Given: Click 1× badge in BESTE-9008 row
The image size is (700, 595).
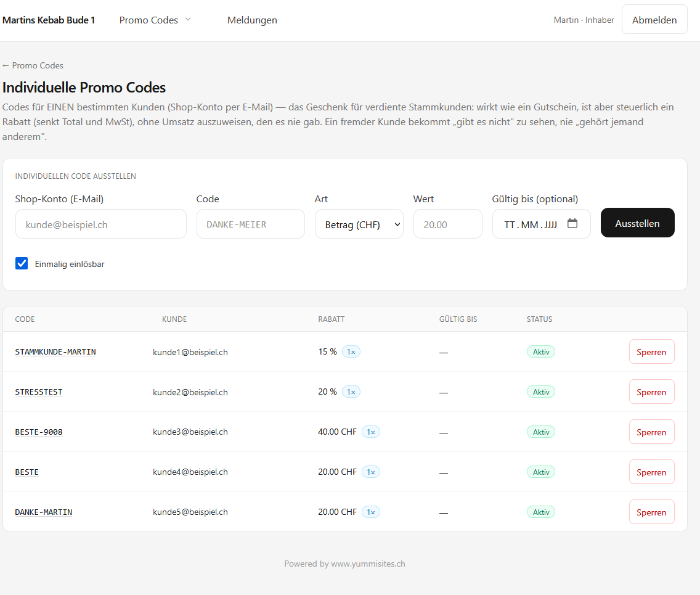Looking at the screenshot, I should (371, 432).
